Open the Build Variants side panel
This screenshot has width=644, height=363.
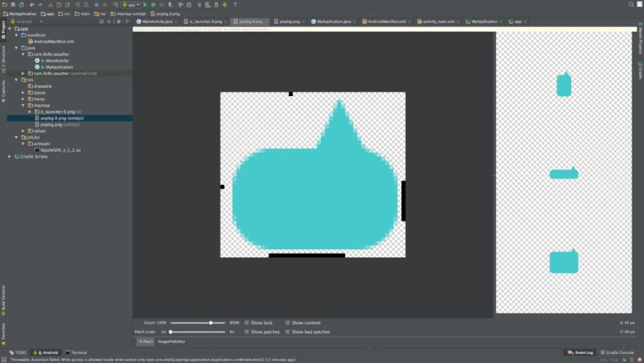[x=3, y=300]
